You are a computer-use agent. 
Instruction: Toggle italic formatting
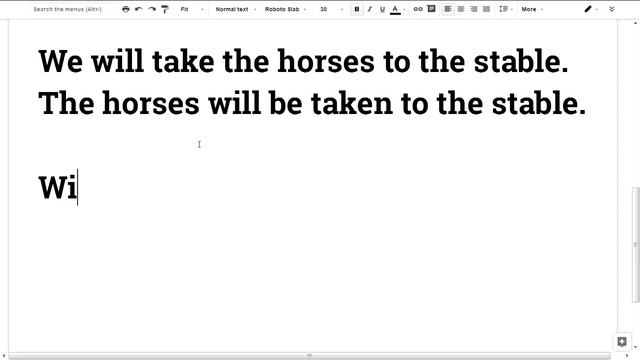[x=369, y=9]
